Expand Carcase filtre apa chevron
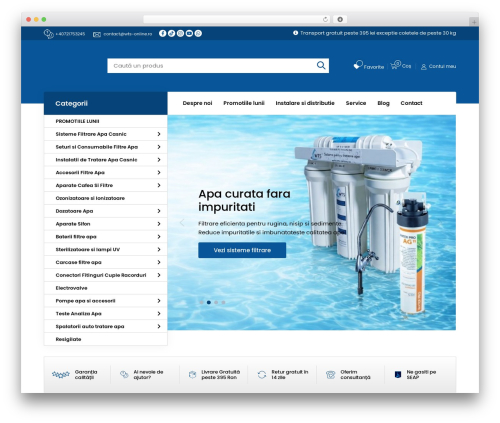The image size is (500, 423). pos(159,262)
